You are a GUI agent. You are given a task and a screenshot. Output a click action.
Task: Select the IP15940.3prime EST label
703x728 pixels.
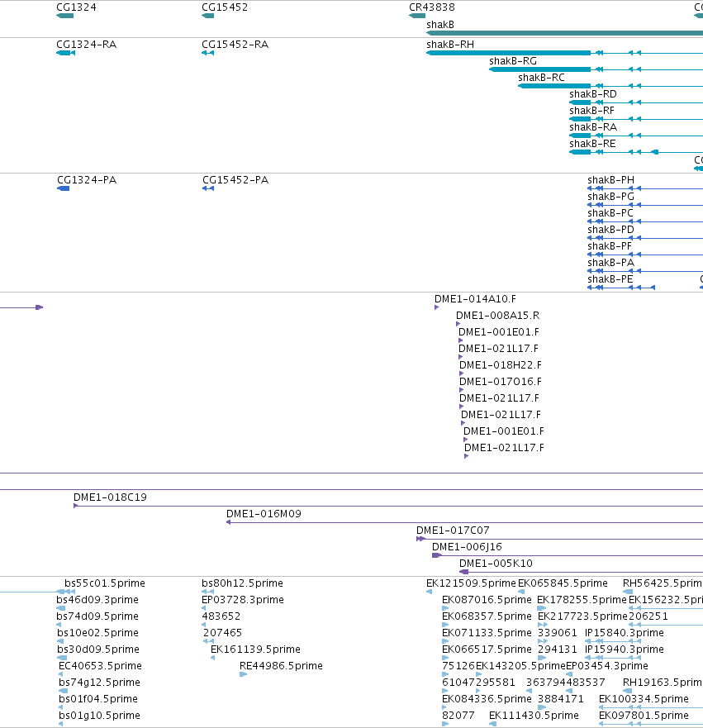(x=625, y=649)
